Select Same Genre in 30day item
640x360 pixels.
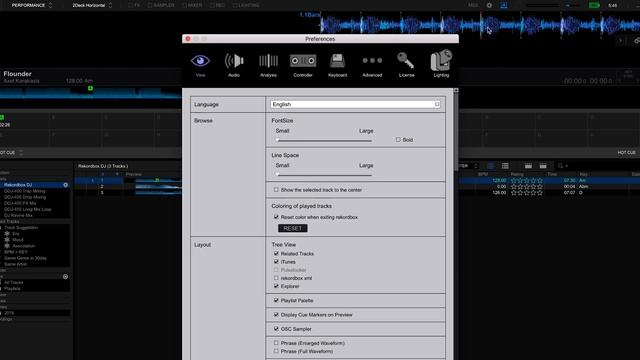(25, 258)
